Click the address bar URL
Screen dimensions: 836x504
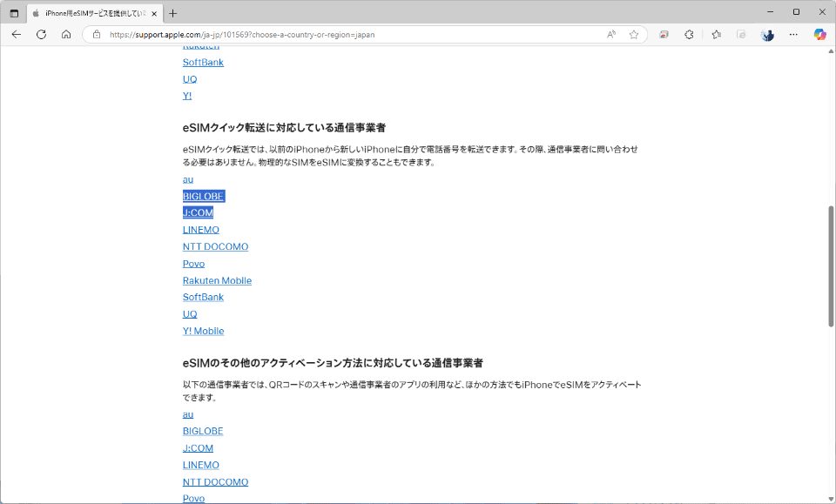[x=242, y=35]
